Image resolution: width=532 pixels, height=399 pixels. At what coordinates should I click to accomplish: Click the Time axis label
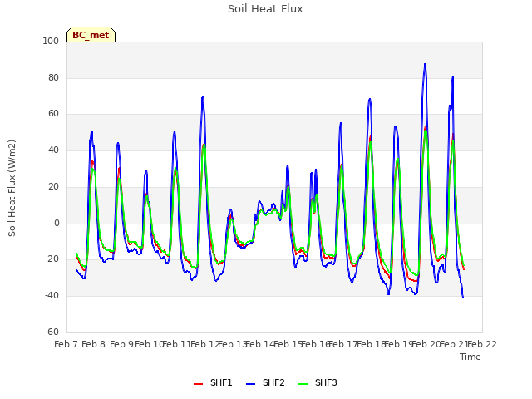[x=470, y=357]
